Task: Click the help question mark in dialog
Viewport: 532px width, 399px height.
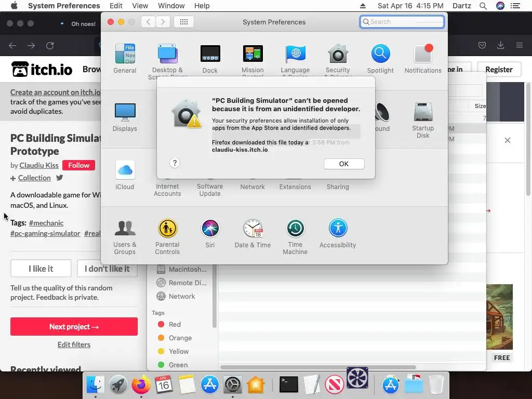Action: tap(175, 163)
